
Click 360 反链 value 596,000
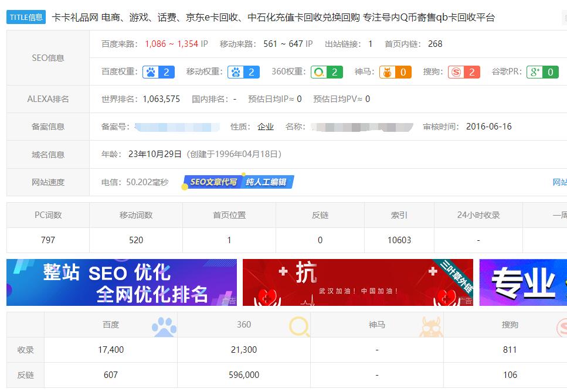(x=244, y=375)
